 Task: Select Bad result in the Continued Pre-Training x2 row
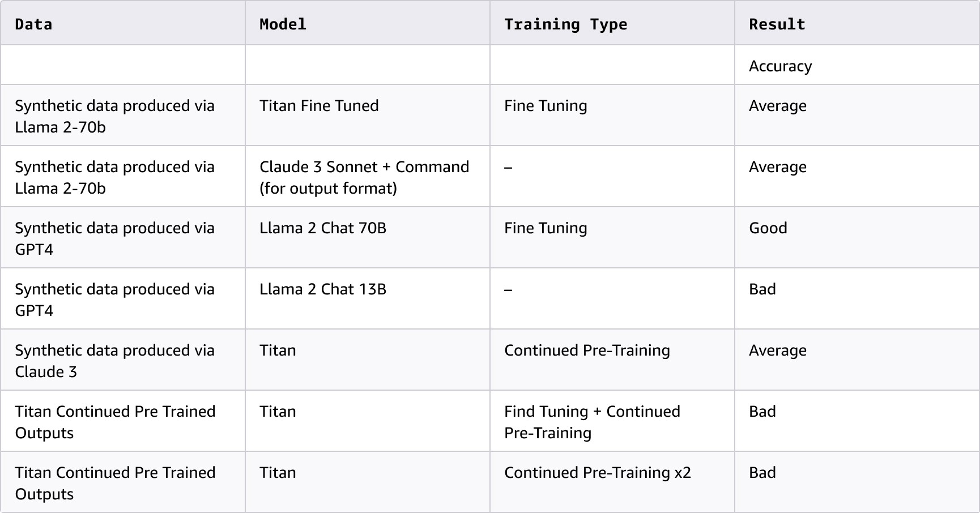pyautogui.click(x=762, y=473)
